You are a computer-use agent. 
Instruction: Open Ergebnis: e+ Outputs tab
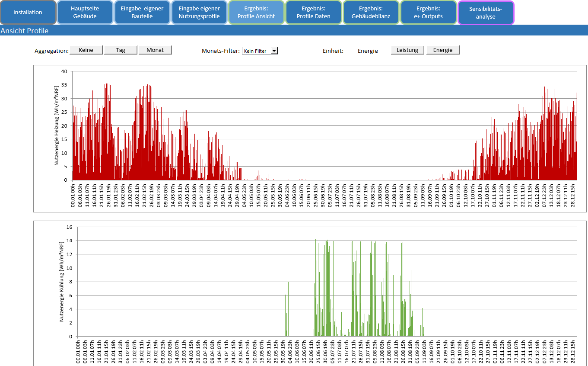(429, 13)
